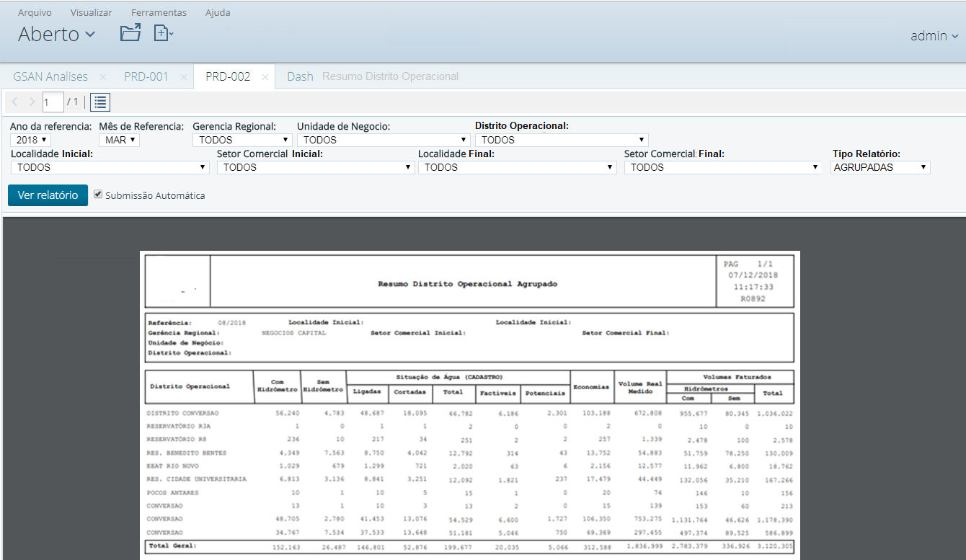Toggle the parameters list icon

click(x=100, y=102)
